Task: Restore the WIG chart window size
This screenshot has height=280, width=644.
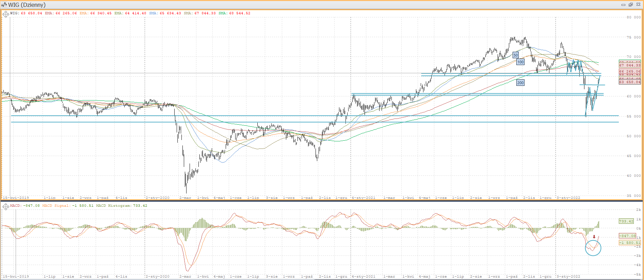Action: (631, 4)
